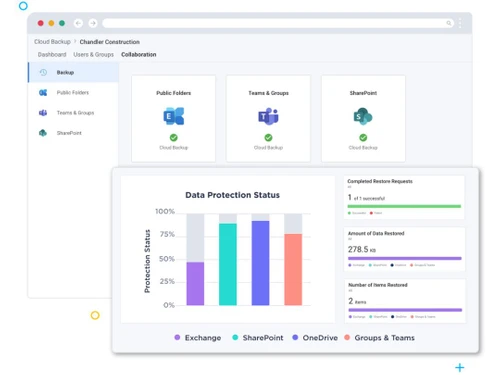500x375 pixels.
Task: Click the Teams icon on Teams & Groups card
Action: [x=268, y=116]
